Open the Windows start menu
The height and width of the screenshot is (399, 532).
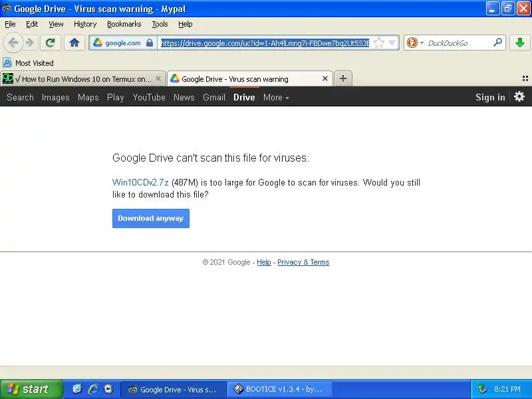point(31,389)
